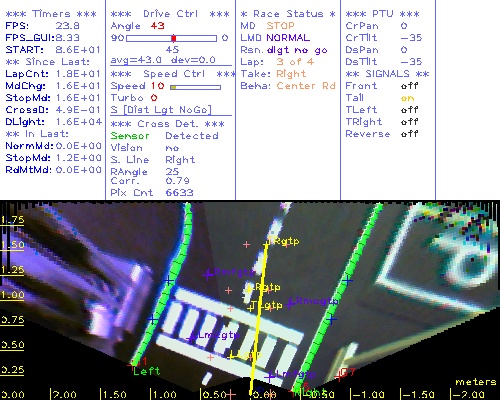Click the yellow TLgtp marker cross
Viewport: 500px width, 400px height.
click(251, 308)
